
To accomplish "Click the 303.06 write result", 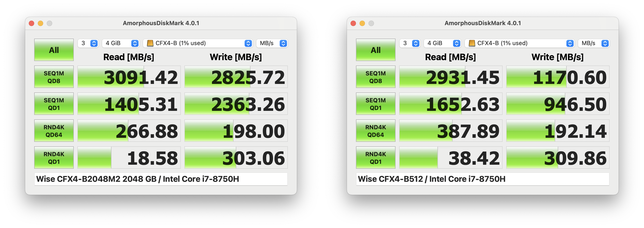I will (x=236, y=158).
